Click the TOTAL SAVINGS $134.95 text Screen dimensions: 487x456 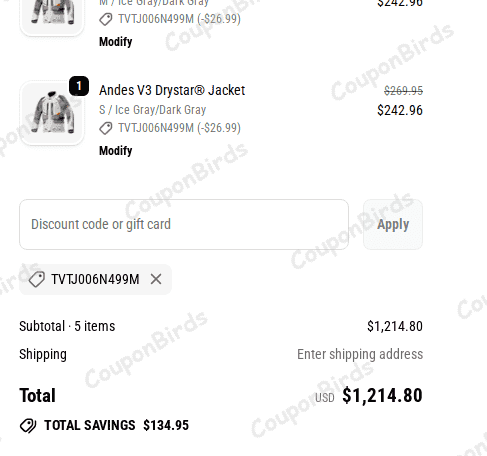(116, 425)
